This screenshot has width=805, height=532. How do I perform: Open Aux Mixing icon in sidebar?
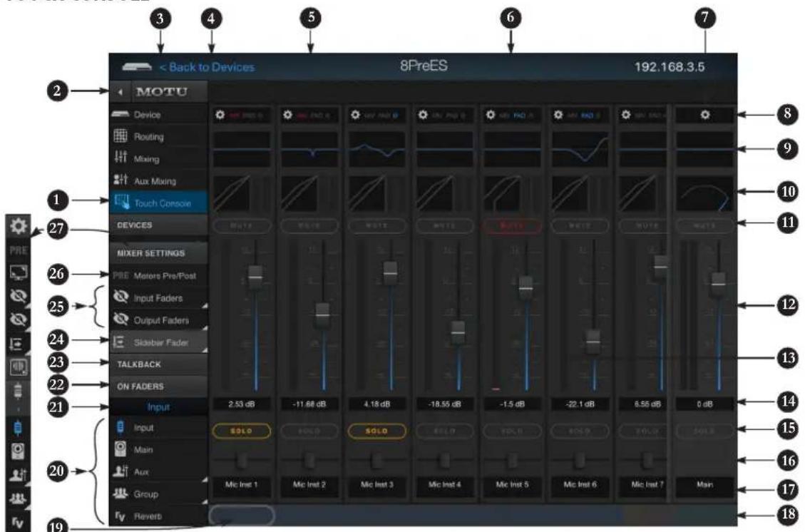coord(120,180)
